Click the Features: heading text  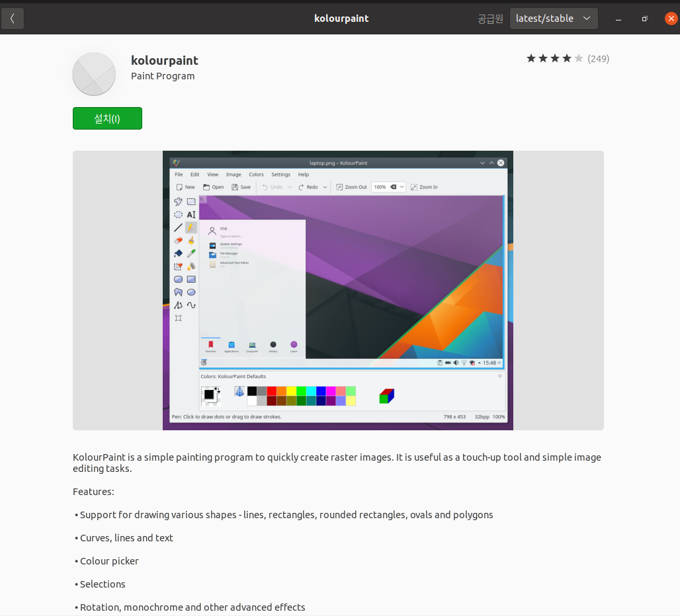(x=93, y=492)
